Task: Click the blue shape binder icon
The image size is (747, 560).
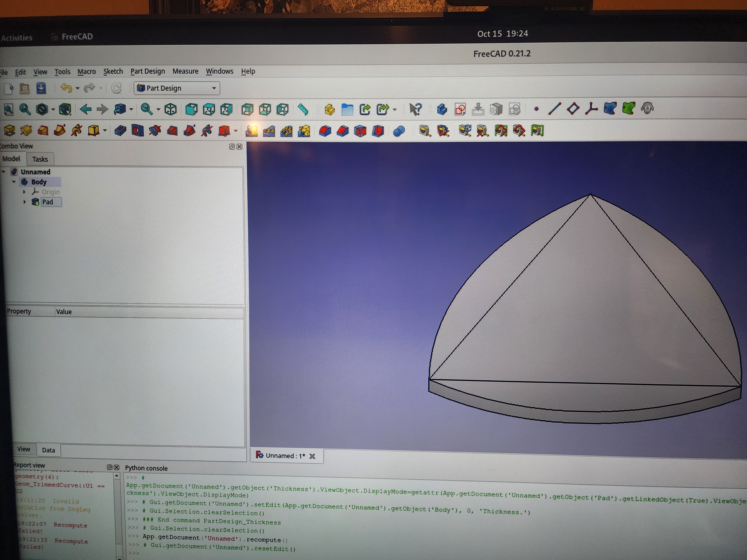Action: pyautogui.click(x=610, y=109)
